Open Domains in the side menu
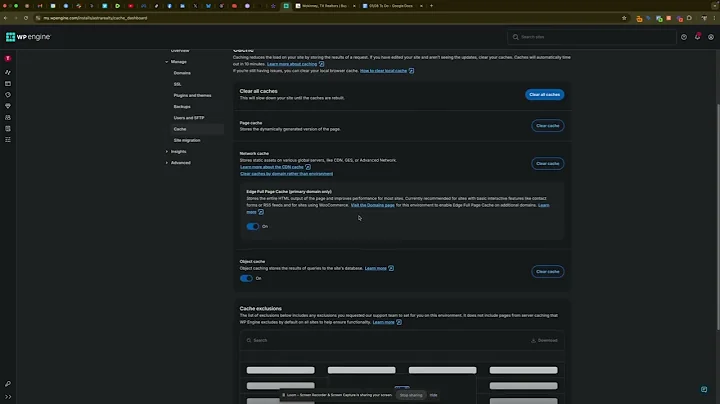 182,73
